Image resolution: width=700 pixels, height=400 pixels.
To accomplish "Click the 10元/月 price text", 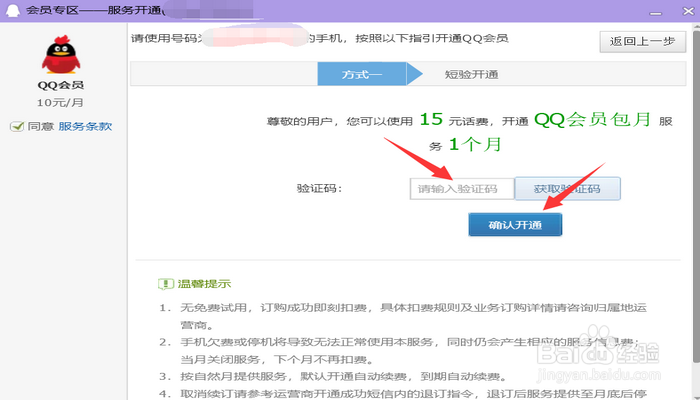I will 60,103.
